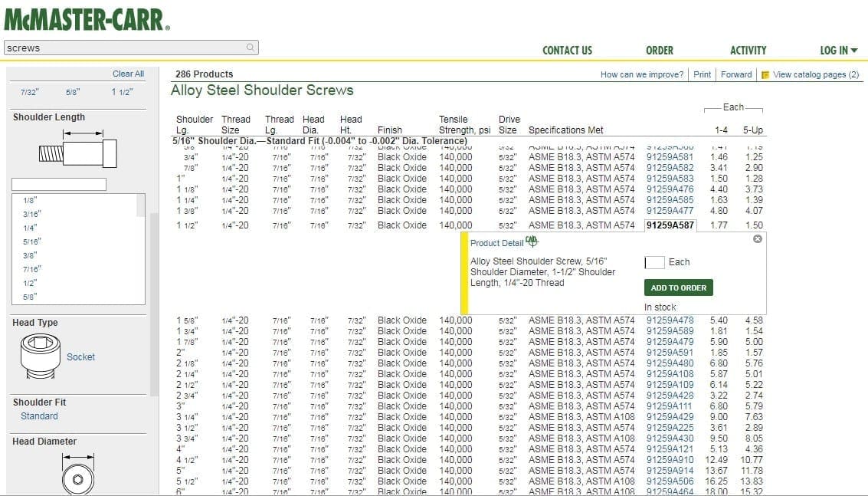Open the CAD icon in Product Detail
Image resolution: width=868 pixels, height=496 pixels.
click(532, 241)
